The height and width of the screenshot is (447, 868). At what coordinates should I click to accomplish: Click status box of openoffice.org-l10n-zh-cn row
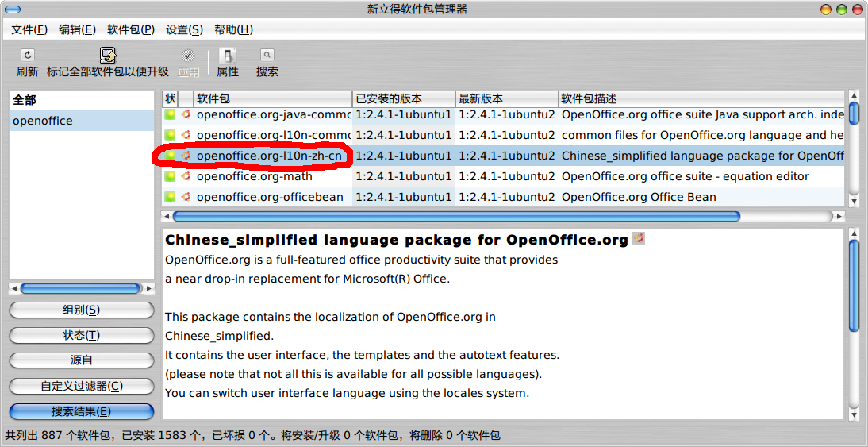point(170,156)
